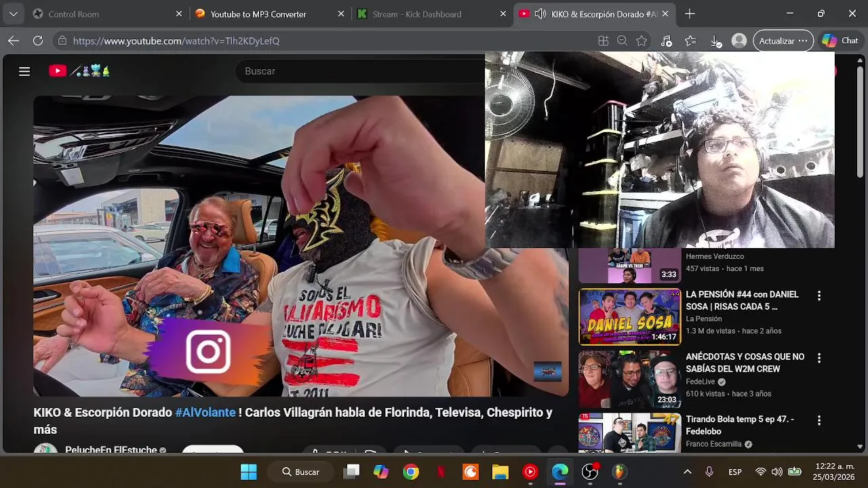The image size is (868, 488).
Task: Open the favorites list icon
Action: coord(690,41)
